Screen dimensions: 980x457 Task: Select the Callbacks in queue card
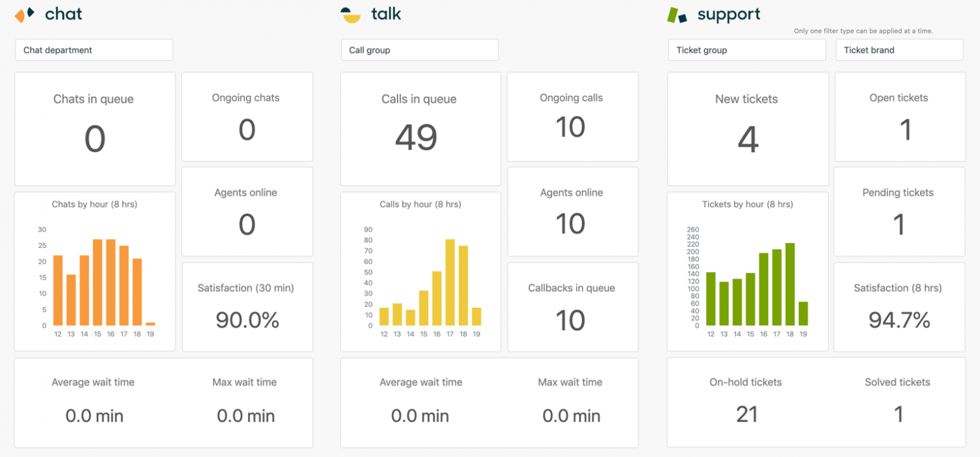572,307
